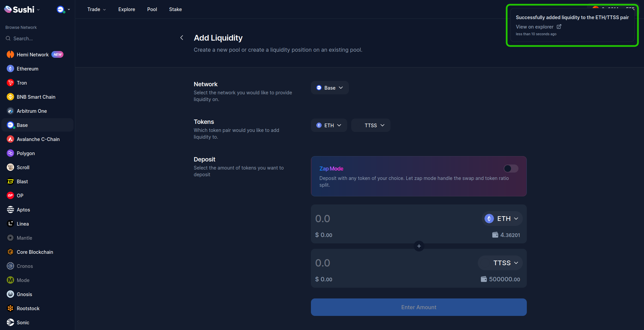Image resolution: width=644 pixels, height=330 pixels.
Task: Click the 'Zap Mode' label
Action: (331, 169)
